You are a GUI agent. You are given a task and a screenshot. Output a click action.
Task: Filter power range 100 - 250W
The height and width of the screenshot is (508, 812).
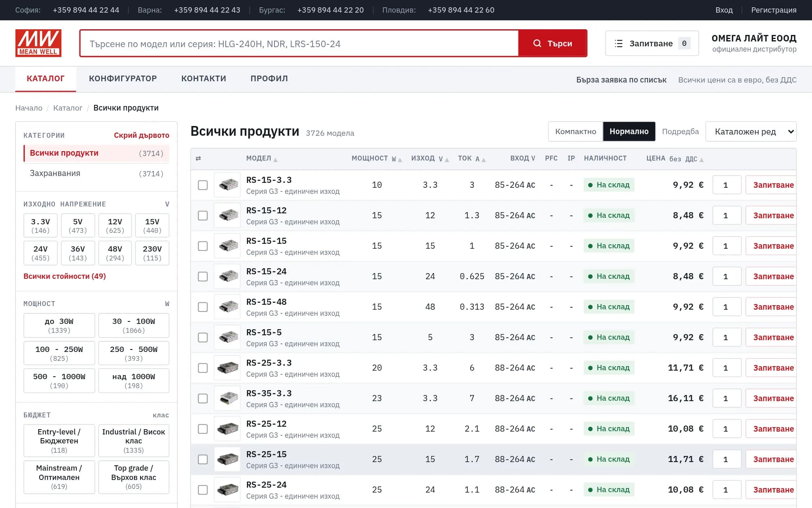tap(59, 353)
